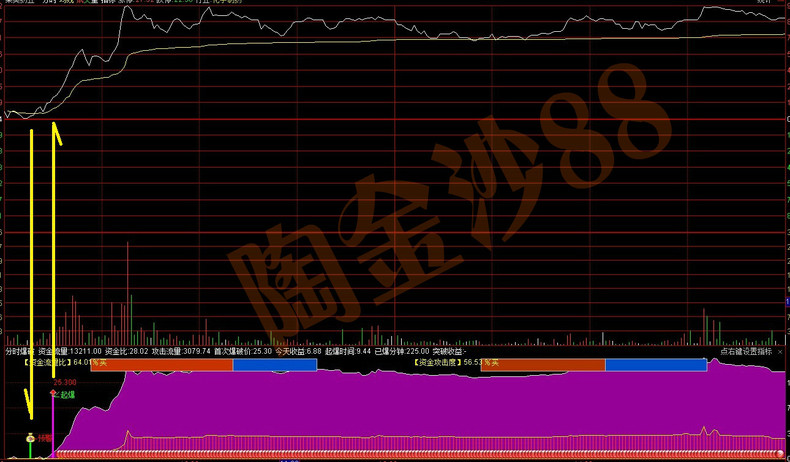790x462 pixels.
Task: Click the 首次爆破价 25.30 readout
Action: click(x=243, y=352)
